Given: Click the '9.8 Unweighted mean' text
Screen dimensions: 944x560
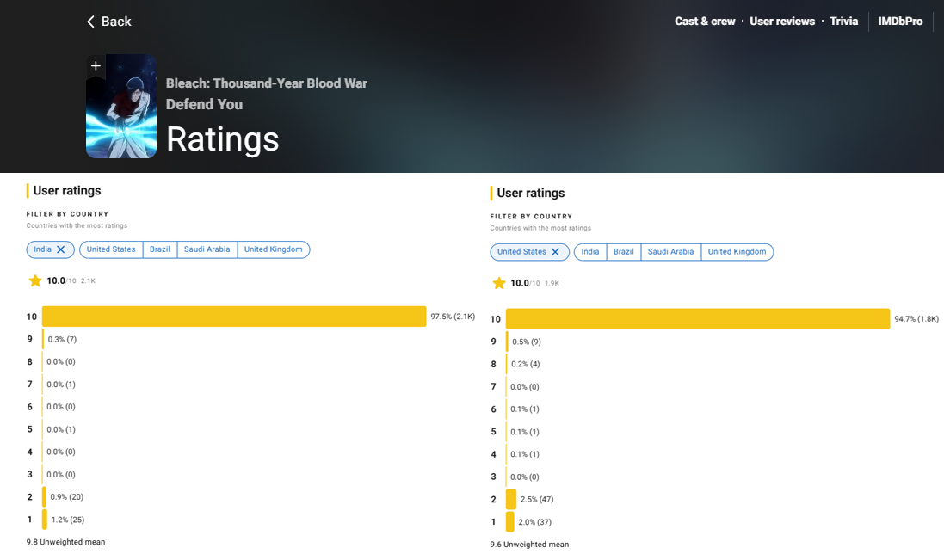Looking at the screenshot, I should tap(65, 542).
